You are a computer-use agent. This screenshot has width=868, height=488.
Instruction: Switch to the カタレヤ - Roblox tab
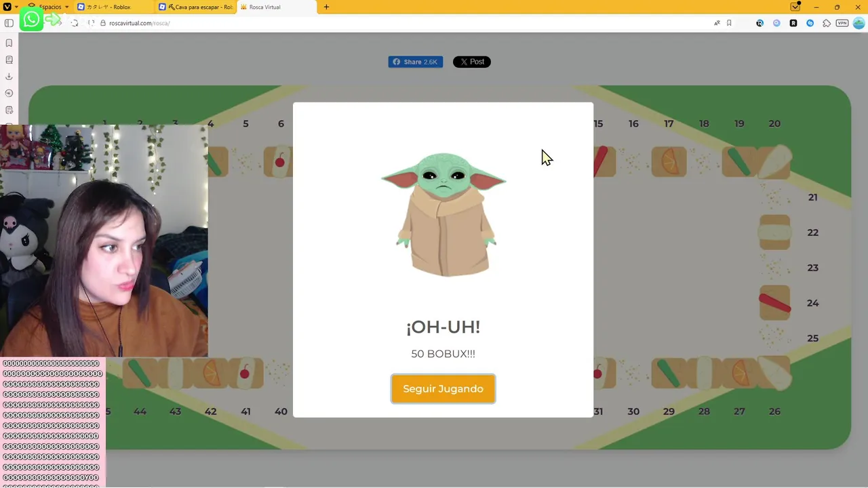[113, 7]
